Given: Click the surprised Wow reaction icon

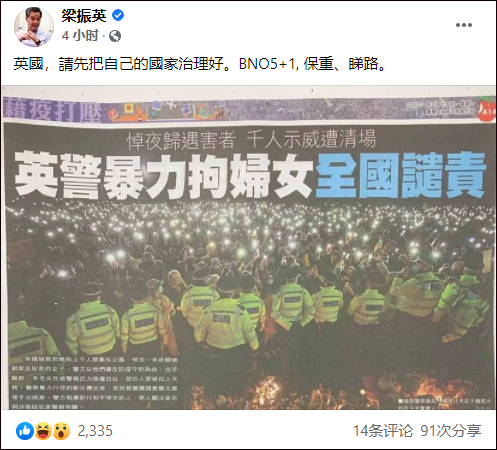Looking at the screenshot, I should (61, 431).
